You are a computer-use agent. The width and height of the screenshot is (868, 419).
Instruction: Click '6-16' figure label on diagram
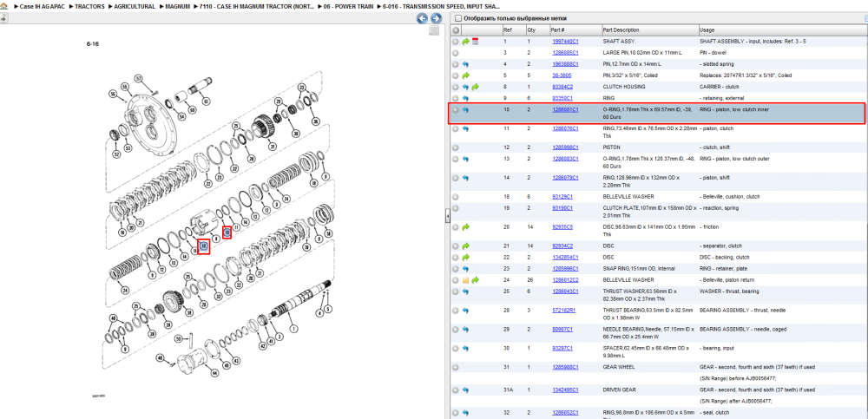pos(93,43)
